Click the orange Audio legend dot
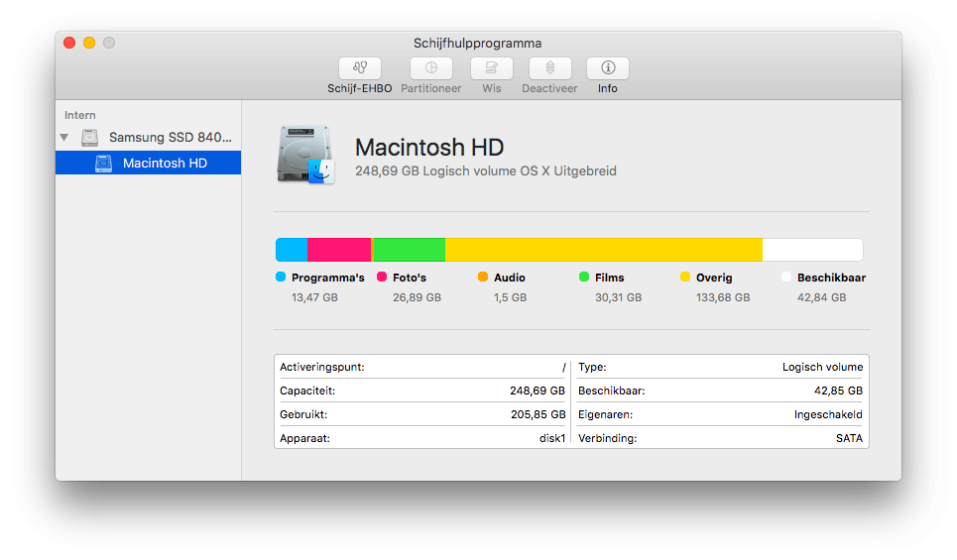 click(483, 277)
